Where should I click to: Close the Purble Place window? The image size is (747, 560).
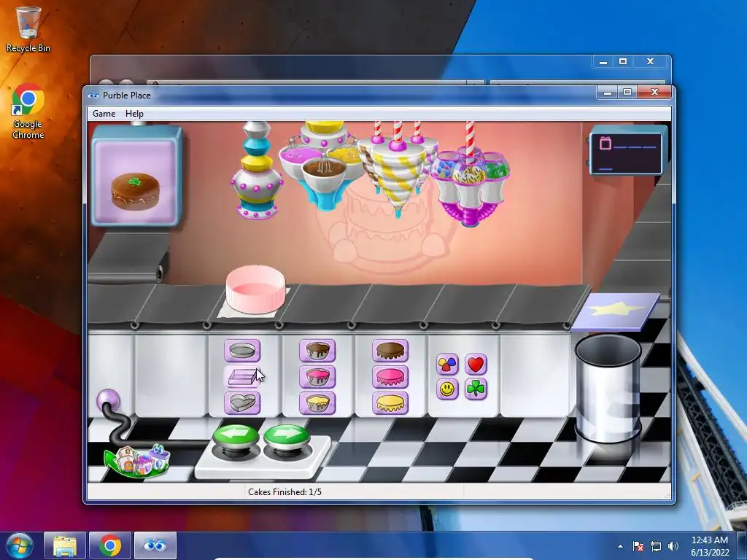[x=654, y=93]
